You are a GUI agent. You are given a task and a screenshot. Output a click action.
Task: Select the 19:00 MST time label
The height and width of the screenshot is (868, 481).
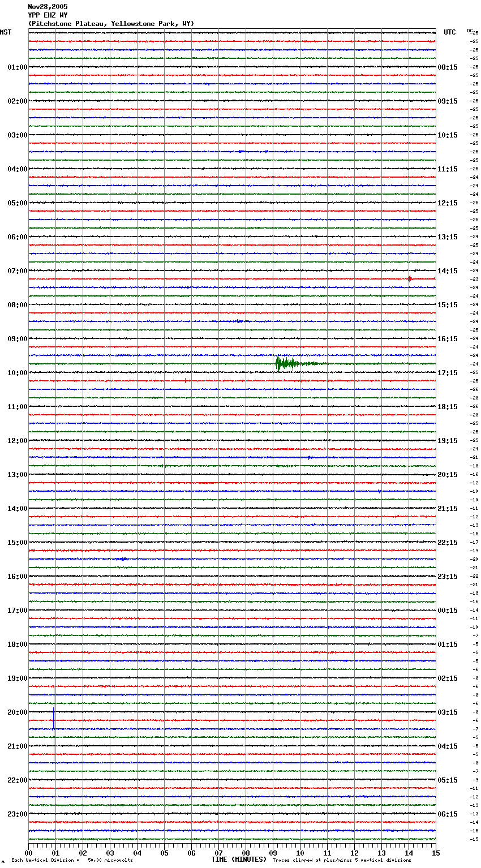(17, 678)
